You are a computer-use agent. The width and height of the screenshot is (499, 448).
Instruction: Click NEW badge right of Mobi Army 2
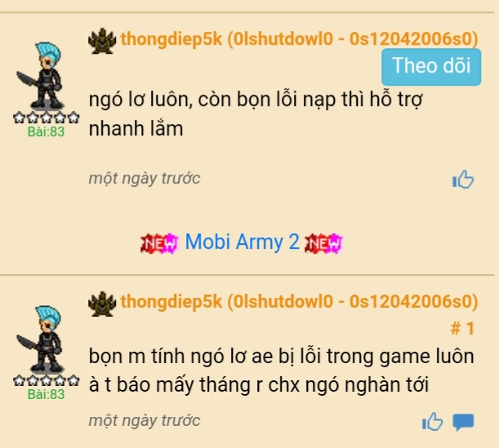pyautogui.click(x=323, y=243)
